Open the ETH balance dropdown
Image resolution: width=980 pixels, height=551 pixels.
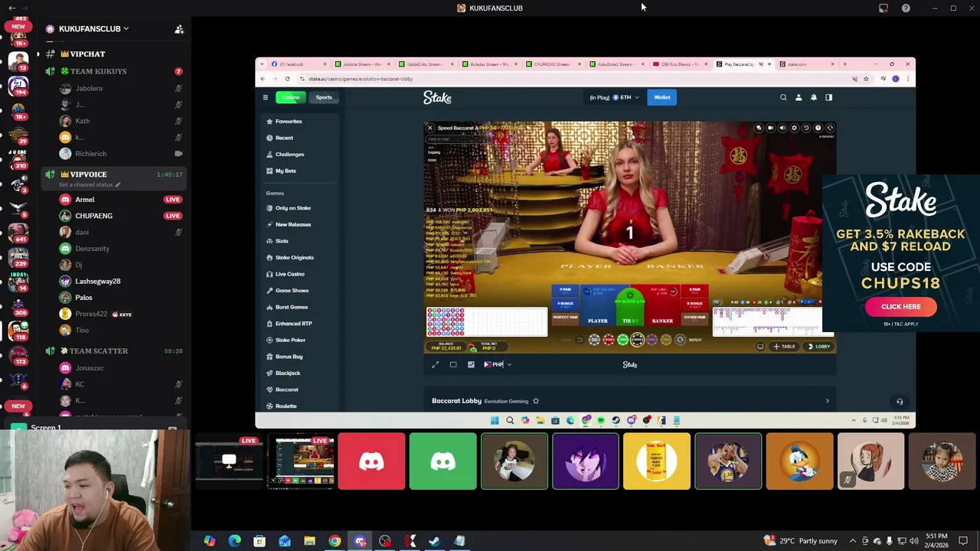pyautogui.click(x=614, y=97)
